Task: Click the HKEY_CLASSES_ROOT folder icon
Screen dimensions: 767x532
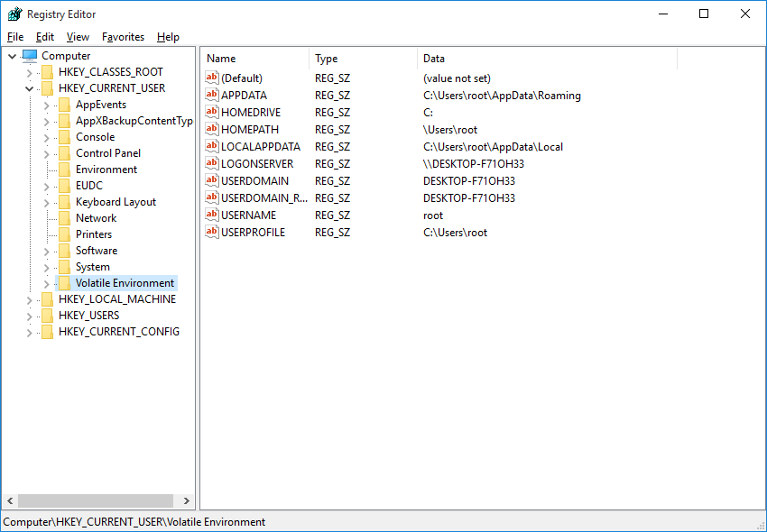Action: tap(48, 72)
